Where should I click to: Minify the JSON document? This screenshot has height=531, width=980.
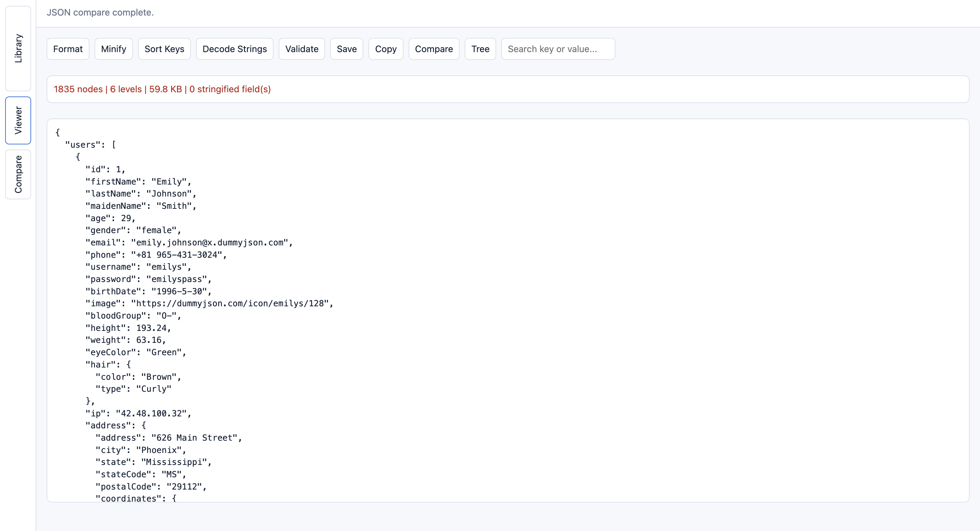click(113, 49)
